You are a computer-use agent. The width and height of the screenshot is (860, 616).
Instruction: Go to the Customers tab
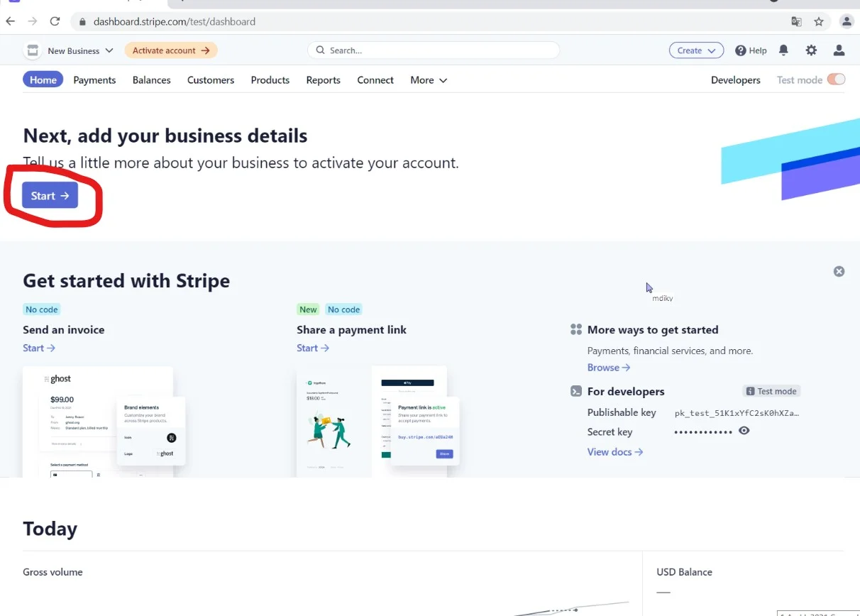pyautogui.click(x=211, y=80)
